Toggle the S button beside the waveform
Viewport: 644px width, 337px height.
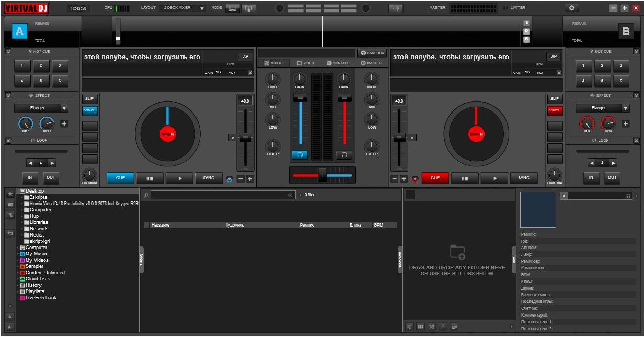pos(526,23)
